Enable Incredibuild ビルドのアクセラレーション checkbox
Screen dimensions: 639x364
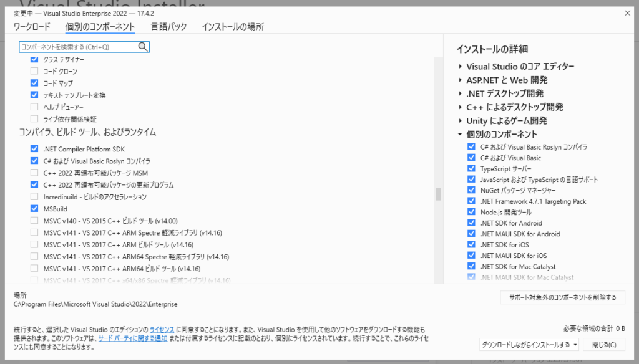pos(34,197)
